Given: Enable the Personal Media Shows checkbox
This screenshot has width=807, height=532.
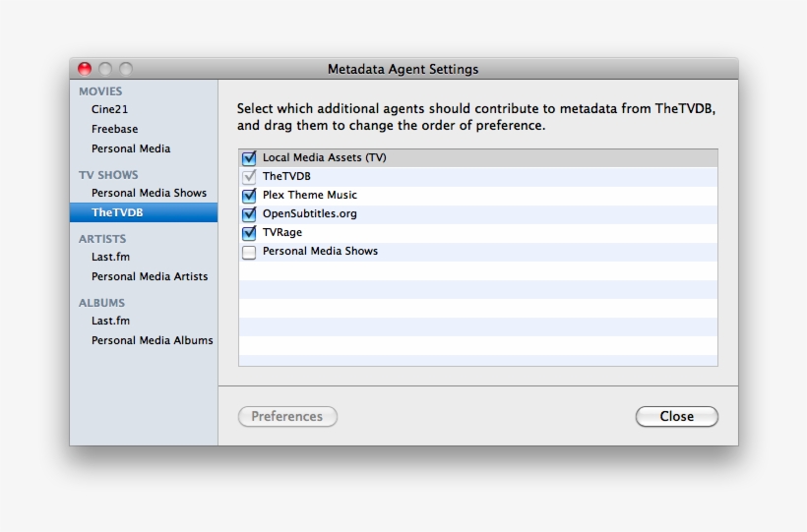Looking at the screenshot, I should tap(249, 252).
